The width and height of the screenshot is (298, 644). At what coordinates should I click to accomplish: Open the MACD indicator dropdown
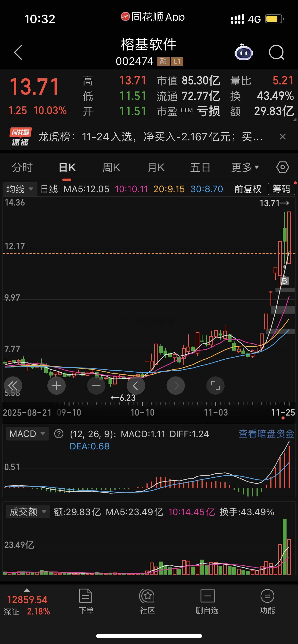click(x=27, y=434)
